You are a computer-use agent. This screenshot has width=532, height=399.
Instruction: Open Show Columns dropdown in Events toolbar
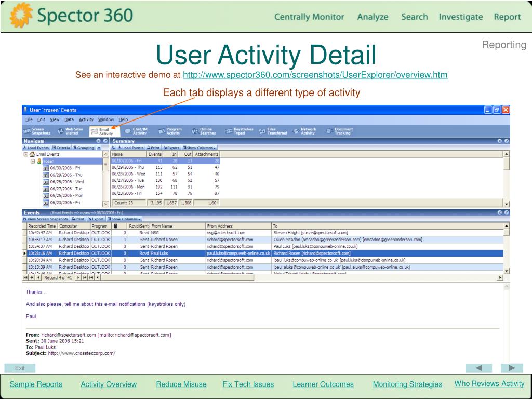(x=124, y=219)
